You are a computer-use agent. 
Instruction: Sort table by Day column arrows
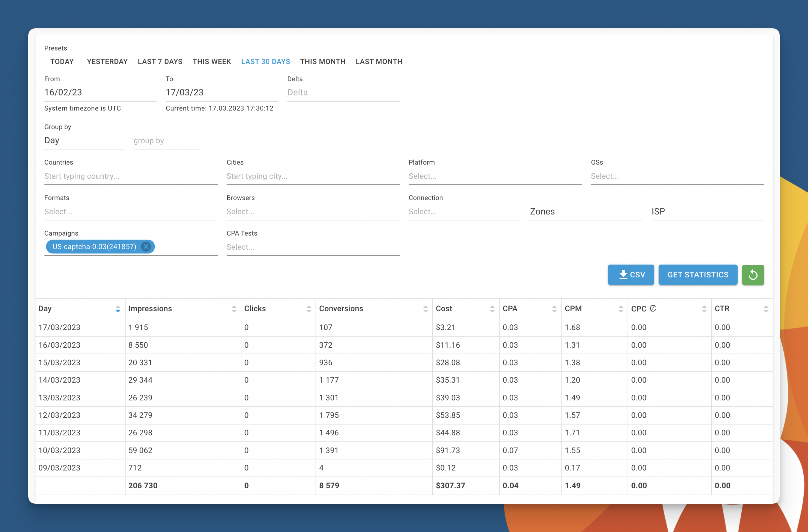point(118,309)
